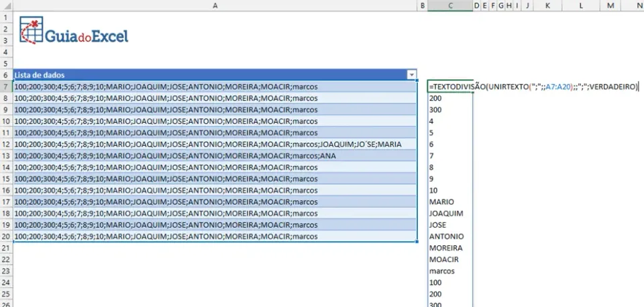Click the Guia do Excel logo image

coord(74,30)
